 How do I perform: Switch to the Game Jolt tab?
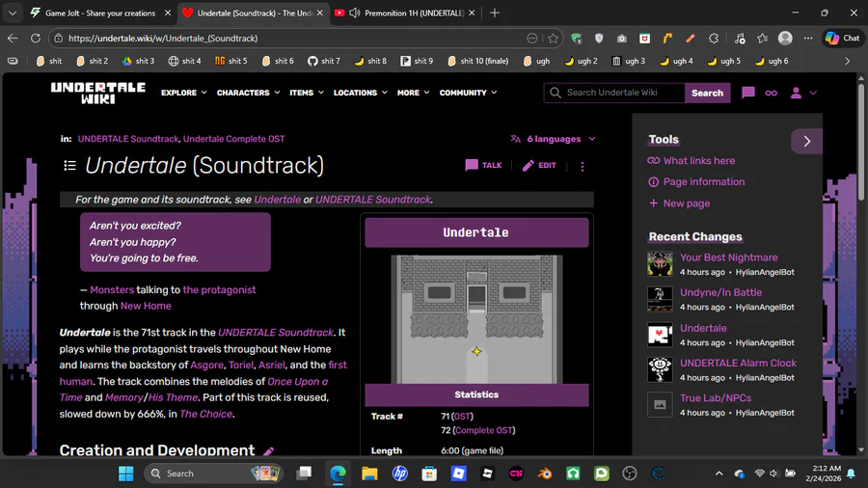99,13
